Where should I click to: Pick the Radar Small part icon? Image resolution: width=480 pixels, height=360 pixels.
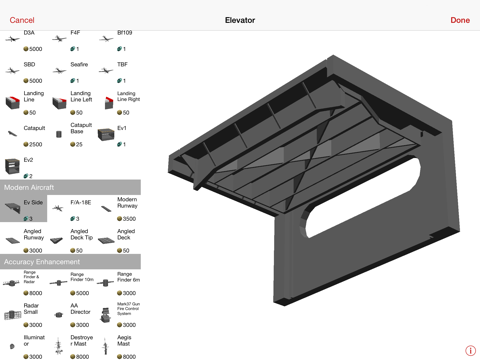coord(13,315)
